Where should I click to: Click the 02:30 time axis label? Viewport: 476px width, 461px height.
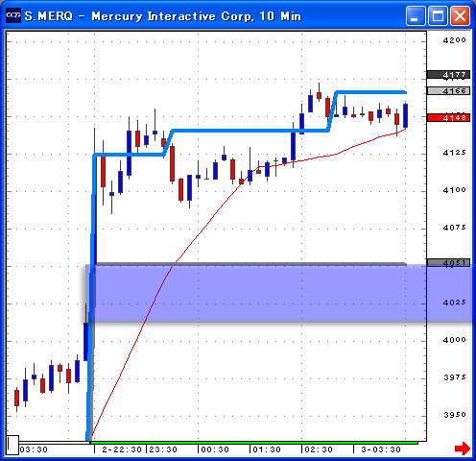click(319, 449)
